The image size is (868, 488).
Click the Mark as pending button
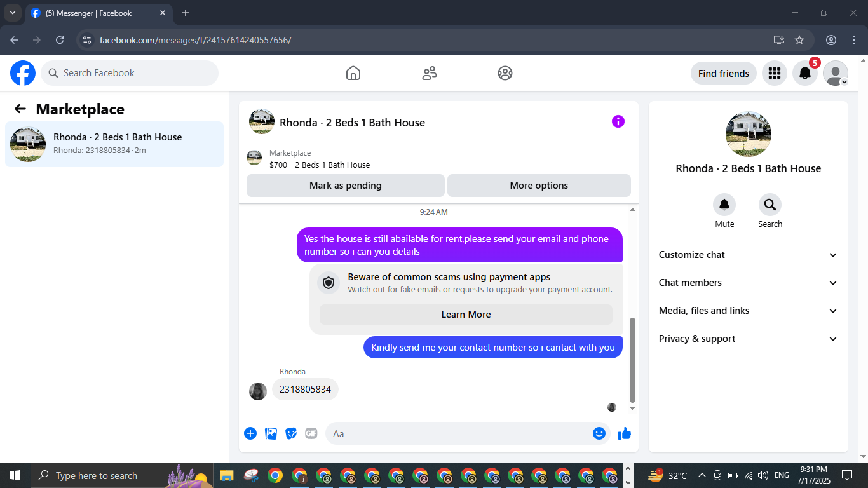[x=346, y=186]
